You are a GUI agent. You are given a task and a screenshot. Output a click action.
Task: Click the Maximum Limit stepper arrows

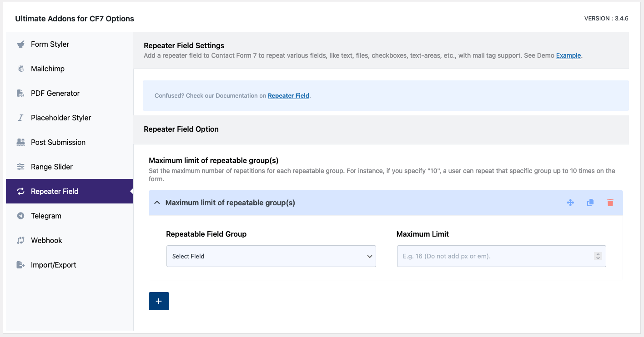click(x=598, y=256)
